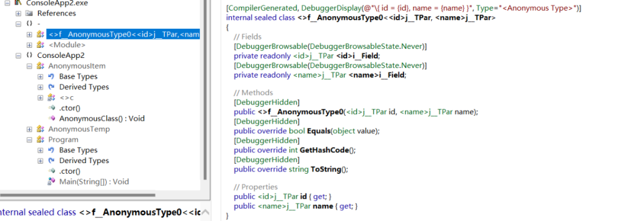Click the ConsoleApp2 namespace braces icon
Screen dimensions: 644x221
coord(29,56)
